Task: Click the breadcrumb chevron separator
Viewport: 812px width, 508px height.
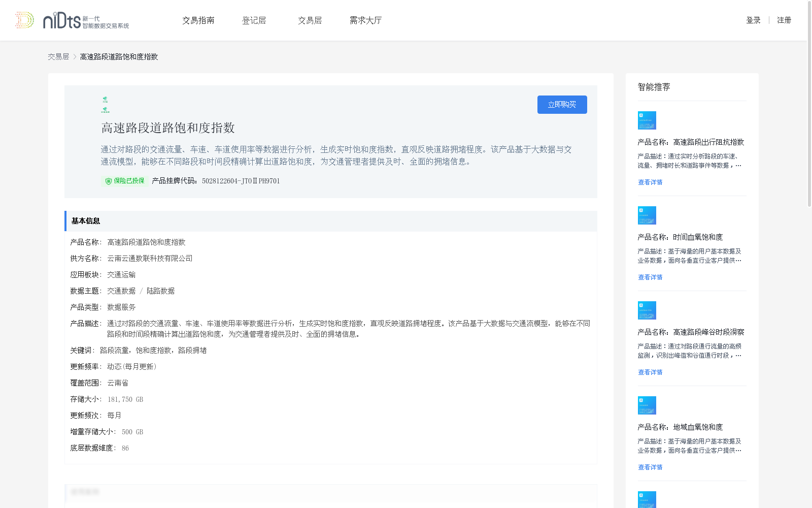Action: pyautogui.click(x=75, y=57)
